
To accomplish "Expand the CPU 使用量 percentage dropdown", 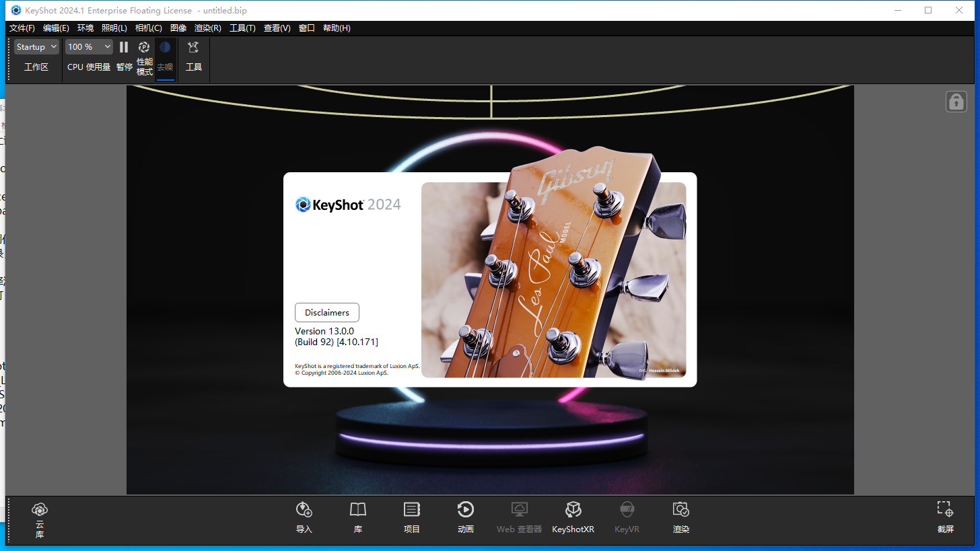I will 88,46.
